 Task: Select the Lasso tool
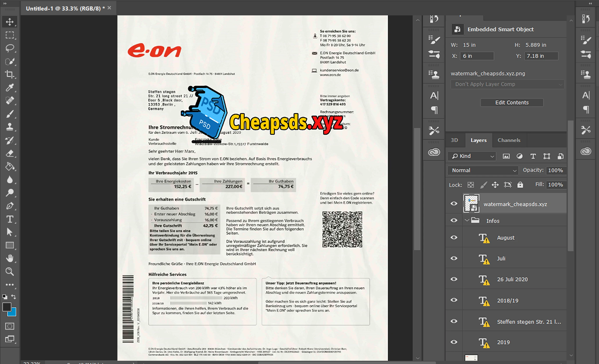(x=10, y=48)
